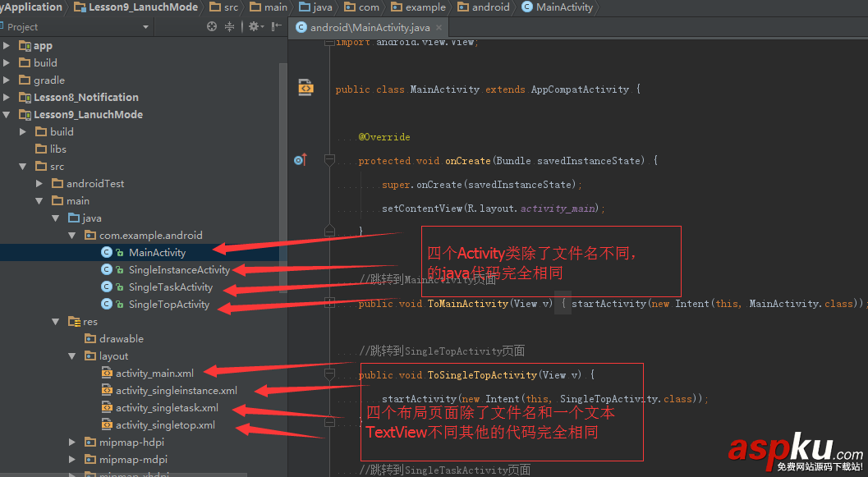Switch to the android\MainActivity.java tab
868x477 pixels.
tap(368, 26)
